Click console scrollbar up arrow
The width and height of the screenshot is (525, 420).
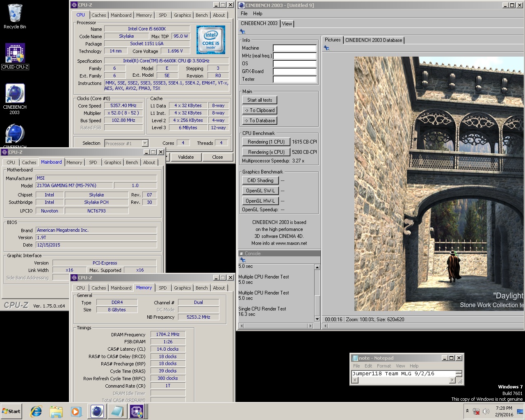tap(317, 267)
